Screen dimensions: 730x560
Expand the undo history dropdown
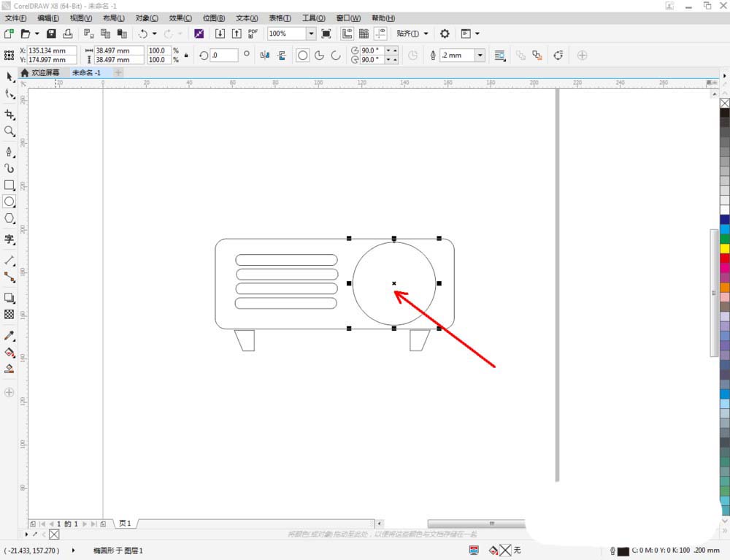pos(155,34)
